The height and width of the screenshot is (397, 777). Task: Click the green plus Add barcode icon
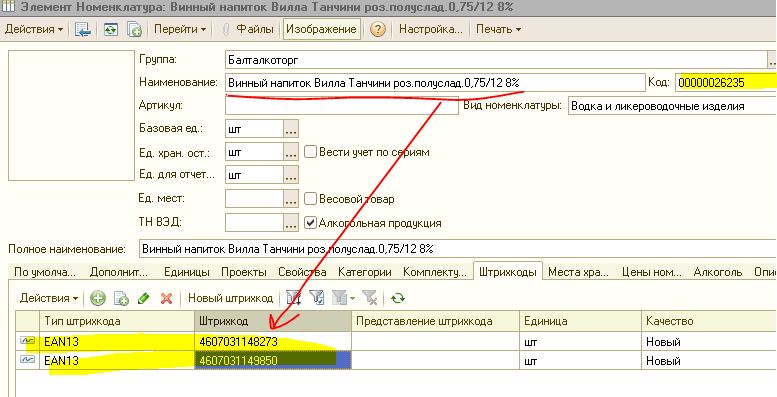click(98, 298)
